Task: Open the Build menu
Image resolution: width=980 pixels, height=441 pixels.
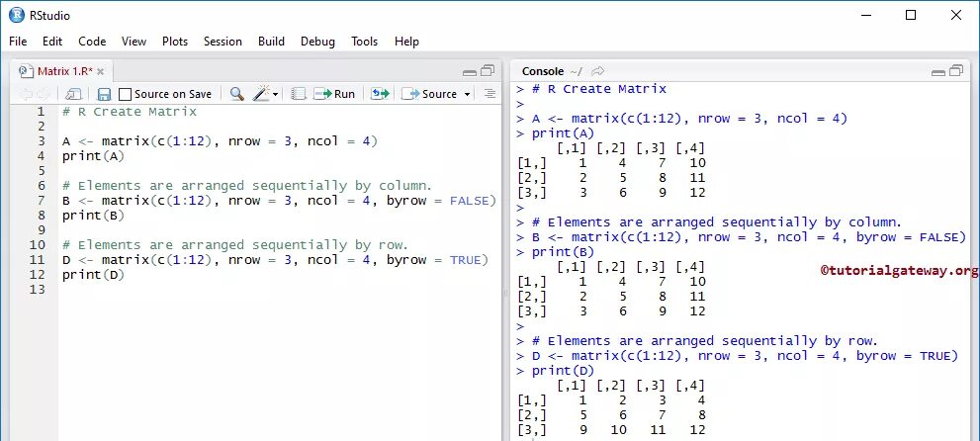Action: tap(271, 42)
